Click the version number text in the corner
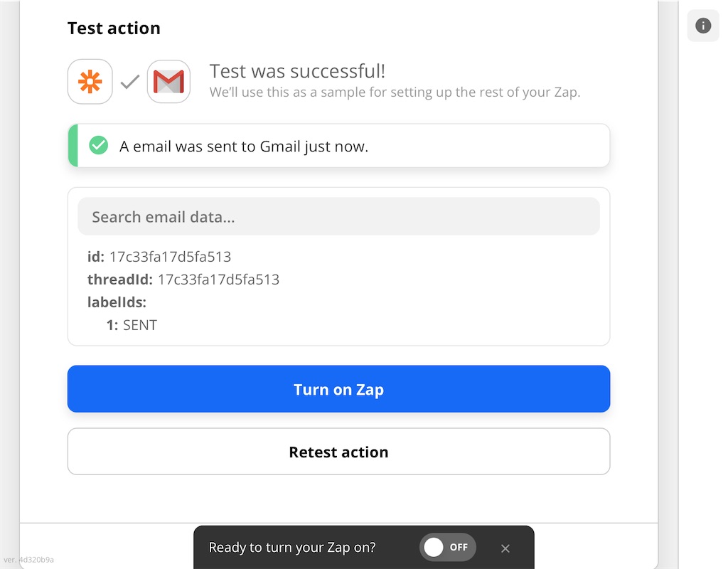The height and width of the screenshot is (569, 728). tap(28, 560)
